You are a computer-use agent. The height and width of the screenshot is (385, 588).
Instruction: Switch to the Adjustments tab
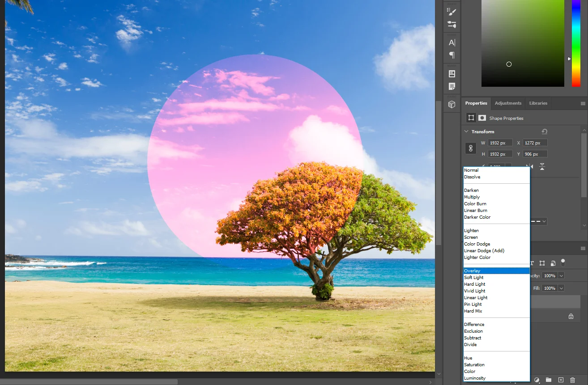508,103
